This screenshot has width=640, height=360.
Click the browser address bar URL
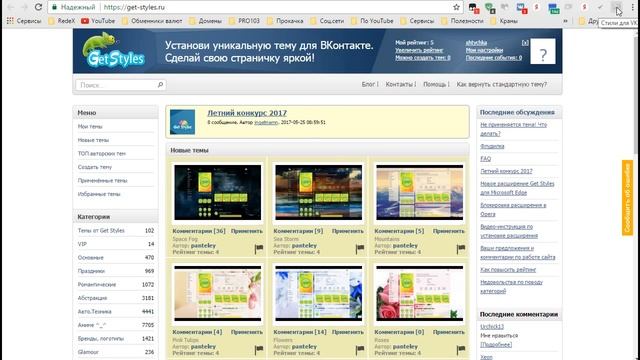click(134, 7)
